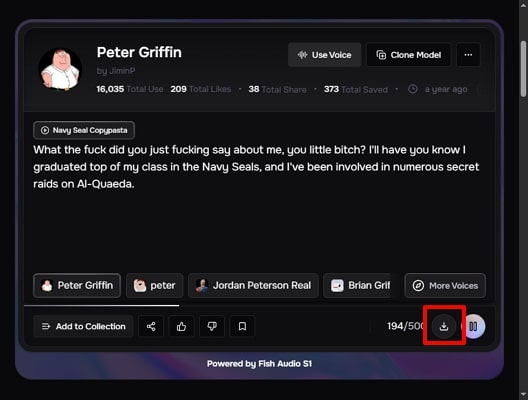Click the 38 Total Share stat
528x400 pixels.
[277, 89]
